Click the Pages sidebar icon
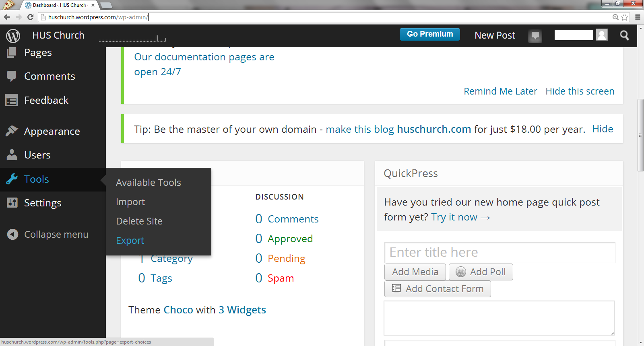The image size is (644, 346). pyautogui.click(x=12, y=52)
